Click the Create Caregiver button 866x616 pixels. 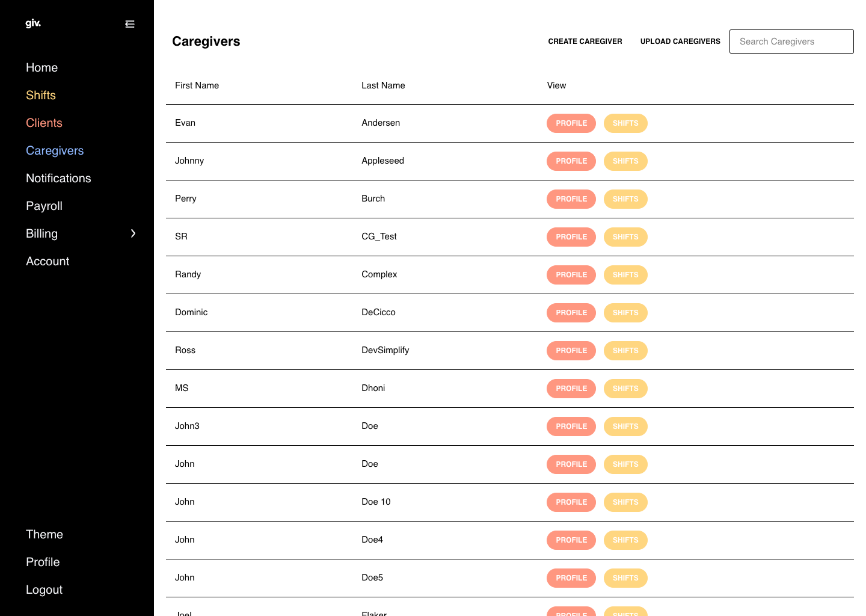(585, 42)
